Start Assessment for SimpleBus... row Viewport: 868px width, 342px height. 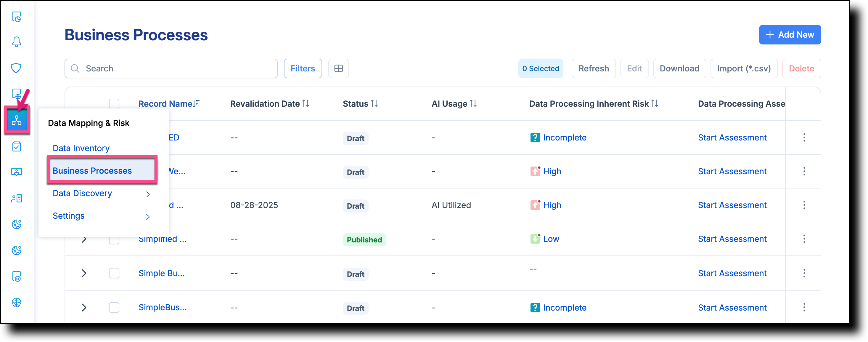coord(732,308)
